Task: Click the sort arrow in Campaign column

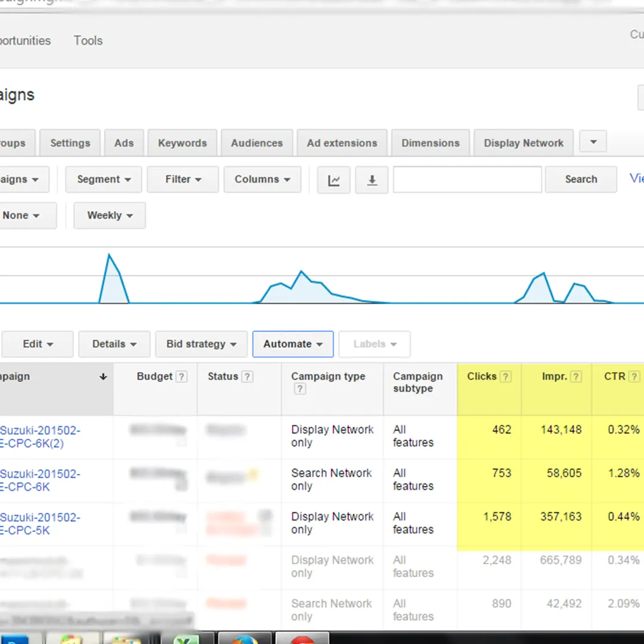Action: (103, 377)
